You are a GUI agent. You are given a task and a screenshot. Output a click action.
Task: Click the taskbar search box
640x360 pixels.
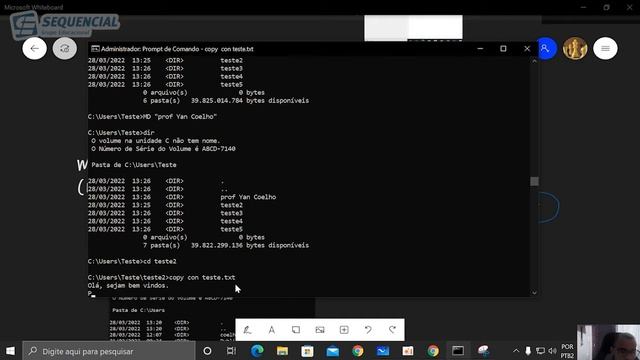pyautogui.click(x=109, y=351)
